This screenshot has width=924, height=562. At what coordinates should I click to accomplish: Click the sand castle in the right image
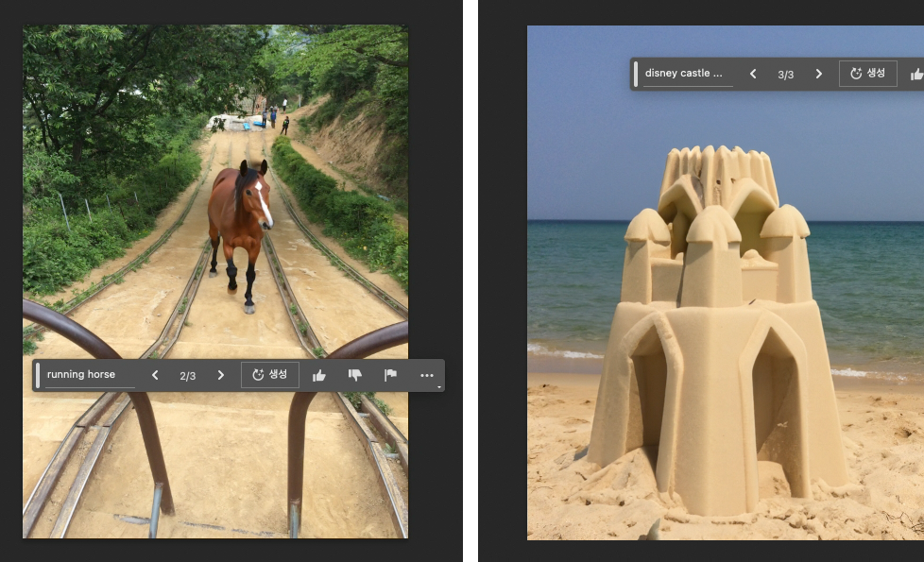pyautogui.click(x=719, y=332)
